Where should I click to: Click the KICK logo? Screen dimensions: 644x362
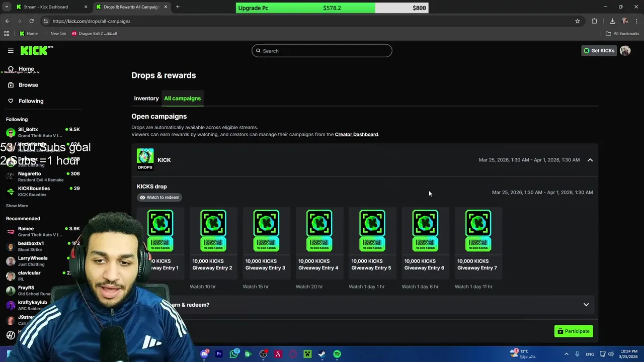[36, 50]
